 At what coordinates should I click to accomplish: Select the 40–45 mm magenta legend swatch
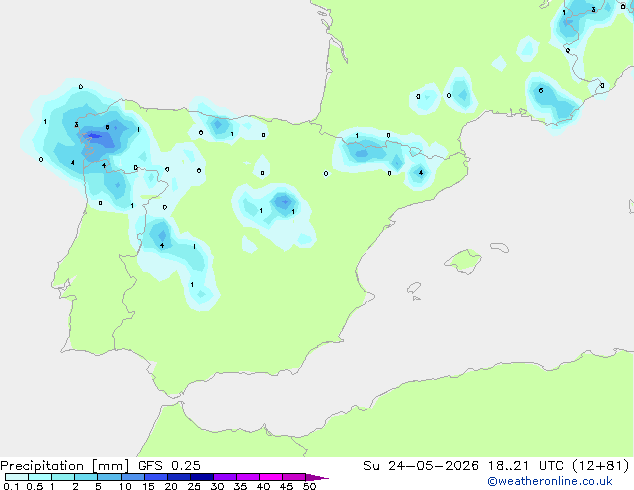click(271, 477)
